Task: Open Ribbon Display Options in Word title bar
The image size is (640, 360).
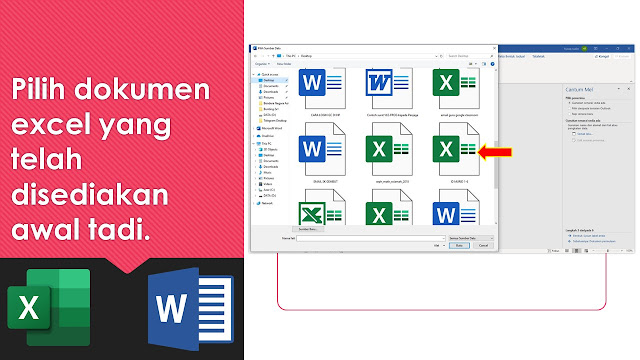Action: click(596, 49)
